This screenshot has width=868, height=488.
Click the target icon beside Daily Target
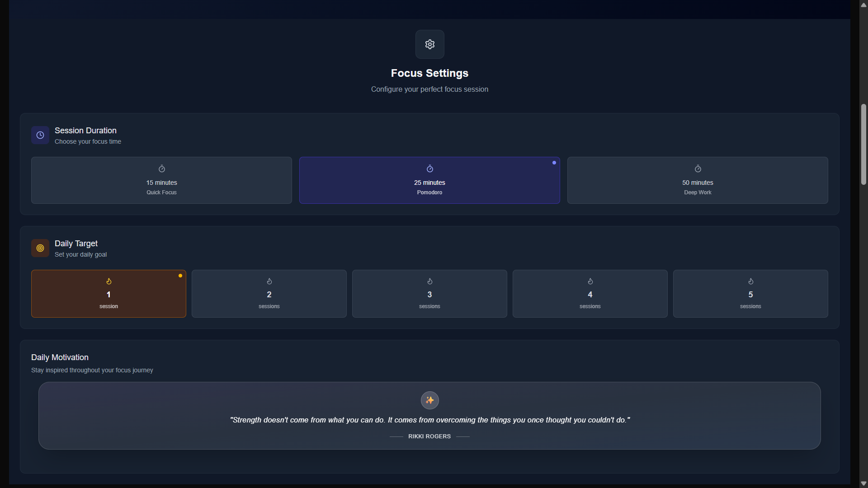pyautogui.click(x=40, y=248)
